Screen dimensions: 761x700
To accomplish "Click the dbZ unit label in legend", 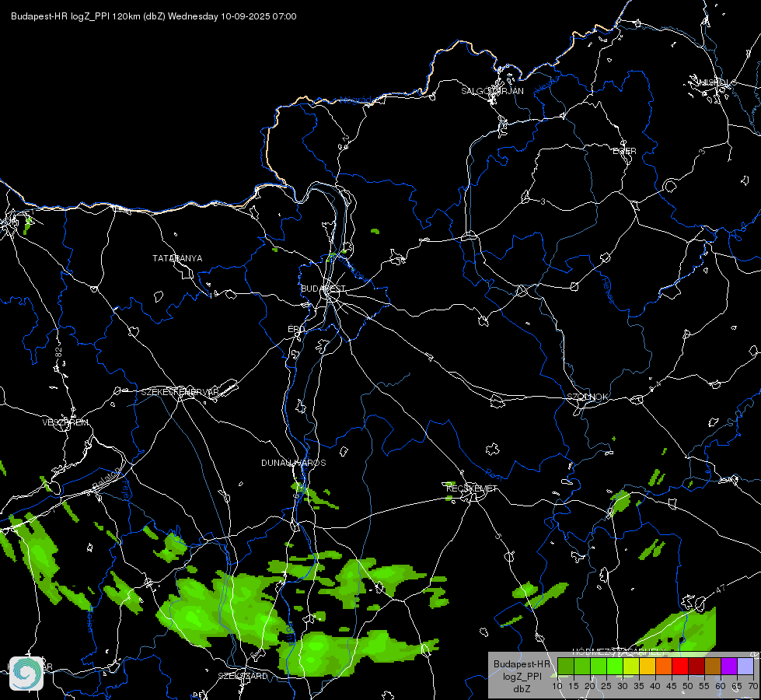I will click(522, 689).
